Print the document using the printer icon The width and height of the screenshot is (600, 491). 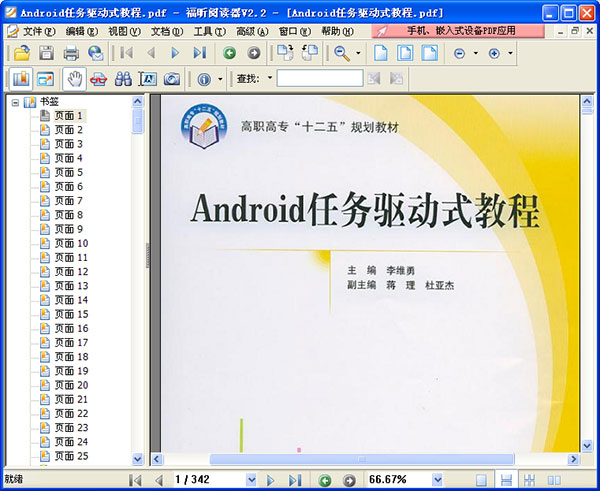(71, 53)
